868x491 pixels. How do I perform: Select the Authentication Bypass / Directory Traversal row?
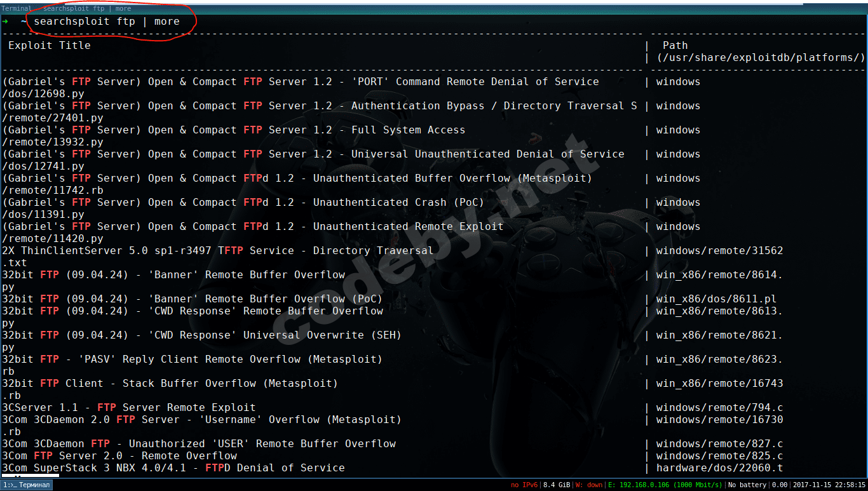(320, 106)
